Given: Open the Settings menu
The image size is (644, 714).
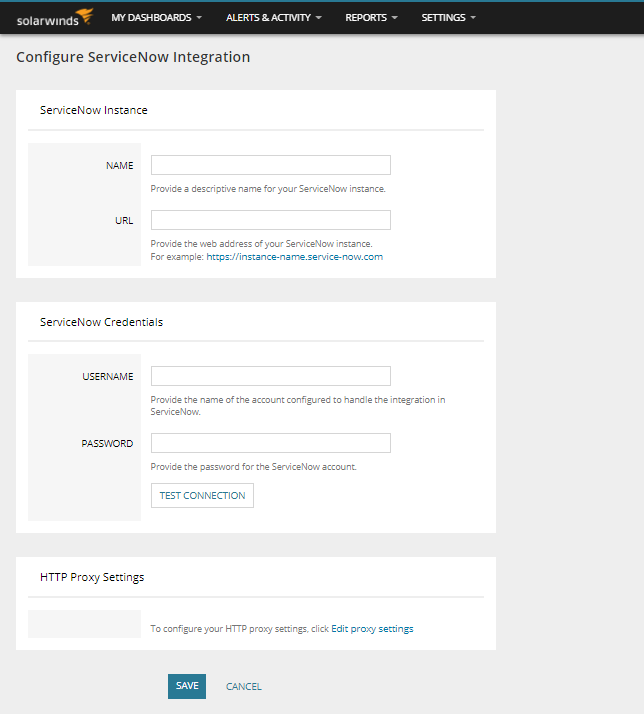Looking at the screenshot, I should [x=448, y=18].
